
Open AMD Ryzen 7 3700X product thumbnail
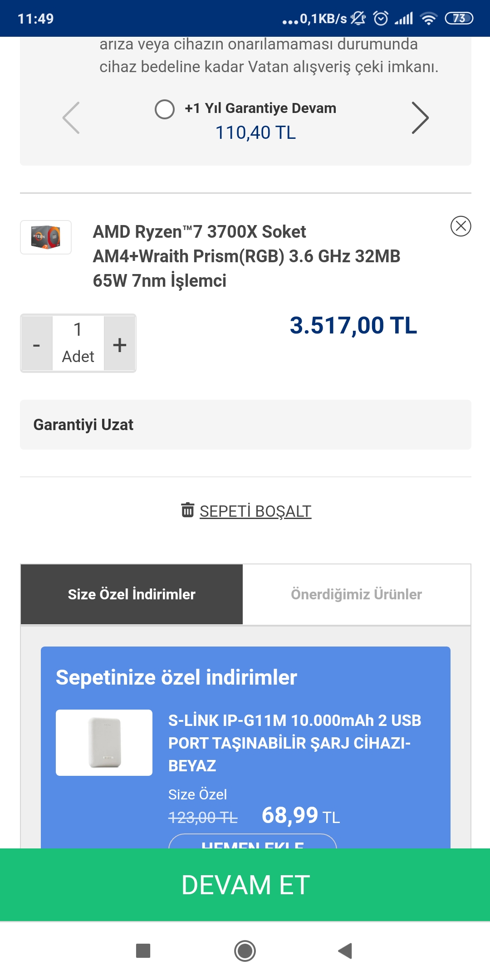point(46,237)
